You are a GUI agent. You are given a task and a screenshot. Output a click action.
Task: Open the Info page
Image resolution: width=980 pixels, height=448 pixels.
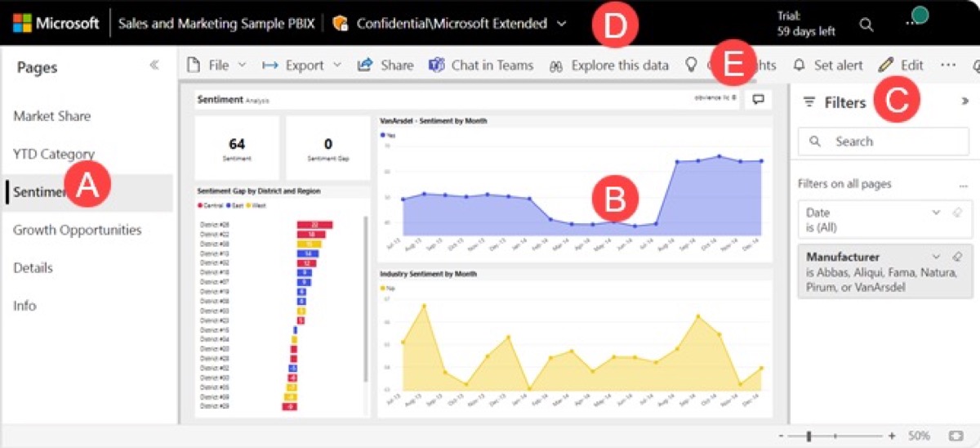24,305
